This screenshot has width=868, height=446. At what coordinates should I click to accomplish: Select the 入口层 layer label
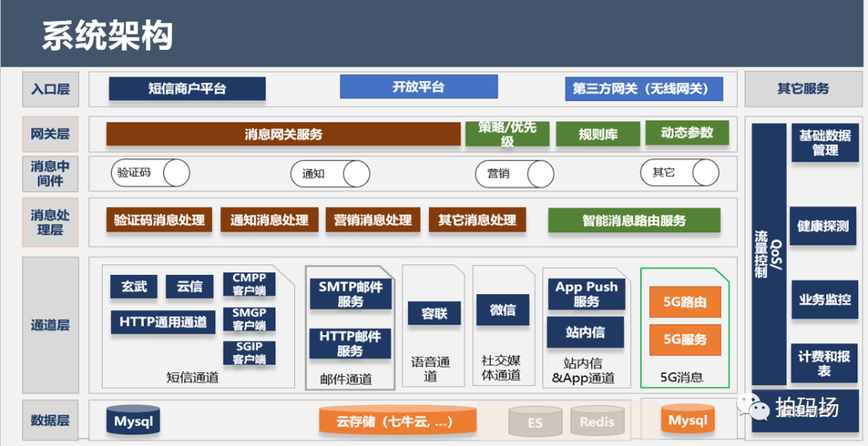(x=50, y=89)
